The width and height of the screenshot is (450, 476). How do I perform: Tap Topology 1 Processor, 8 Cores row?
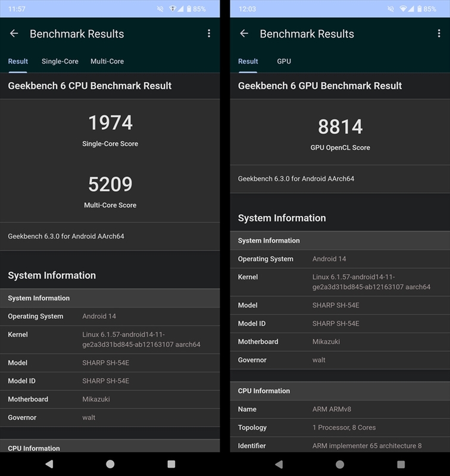click(x=340, y=427)
